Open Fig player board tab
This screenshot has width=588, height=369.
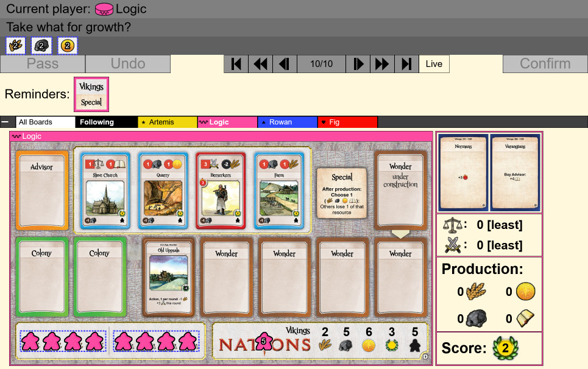(x=347, y=122)
